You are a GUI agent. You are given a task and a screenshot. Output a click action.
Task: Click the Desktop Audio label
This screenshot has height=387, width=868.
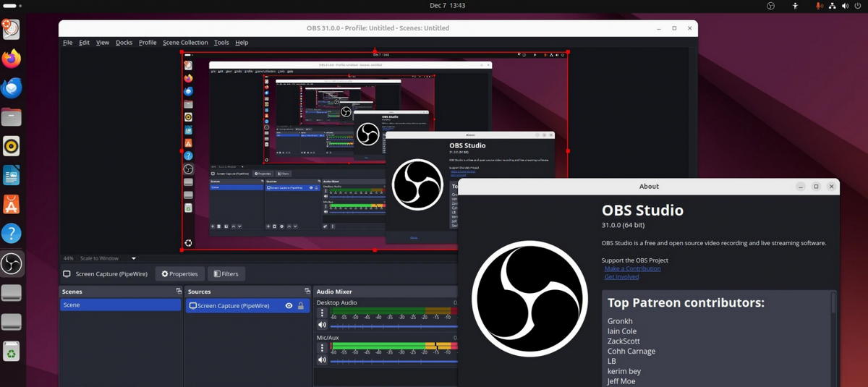pos(336,302)
